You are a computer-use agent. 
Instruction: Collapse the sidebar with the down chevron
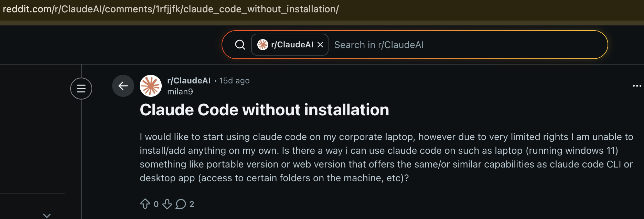(x=46, y=215)
